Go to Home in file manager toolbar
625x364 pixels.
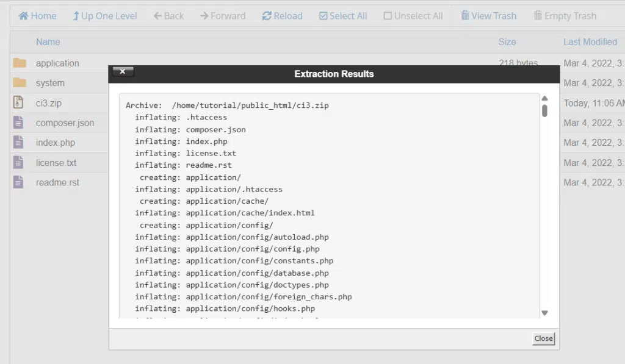pos(37,16)
